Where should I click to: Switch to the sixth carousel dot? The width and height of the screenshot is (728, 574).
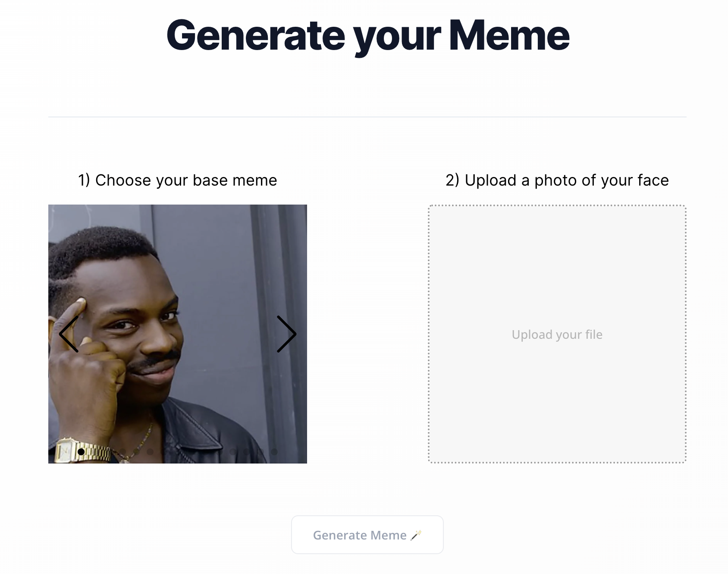point(150,451)
